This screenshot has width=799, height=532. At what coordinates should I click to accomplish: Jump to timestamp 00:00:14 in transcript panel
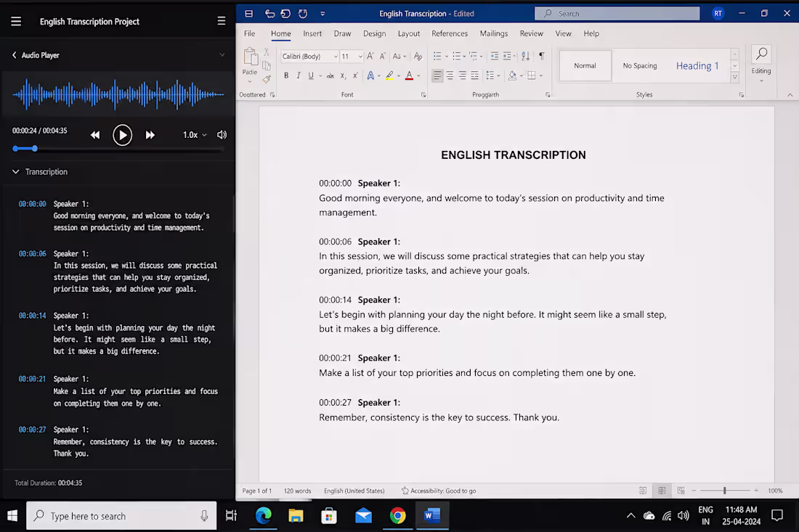tap(32, 316)
